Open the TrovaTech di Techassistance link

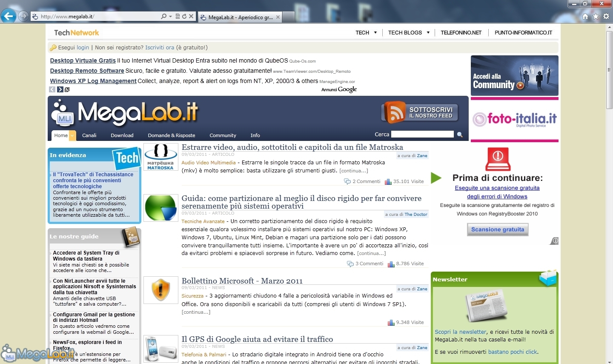coord(93,181)
